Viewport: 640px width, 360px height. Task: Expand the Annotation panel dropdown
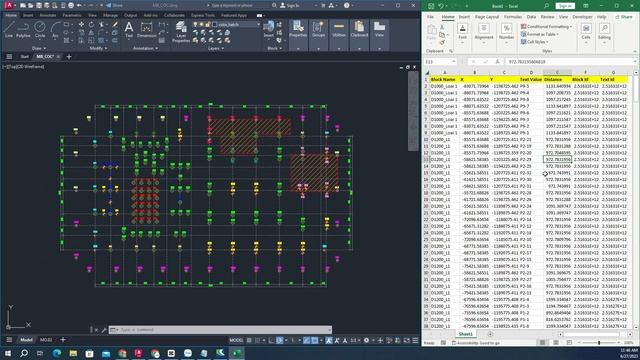coord(146,48)
